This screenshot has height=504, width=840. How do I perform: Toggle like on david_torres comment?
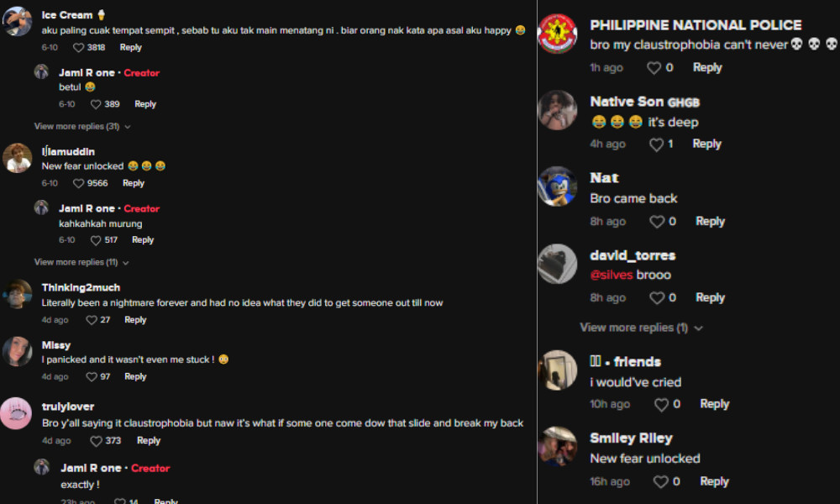[657, 298]
